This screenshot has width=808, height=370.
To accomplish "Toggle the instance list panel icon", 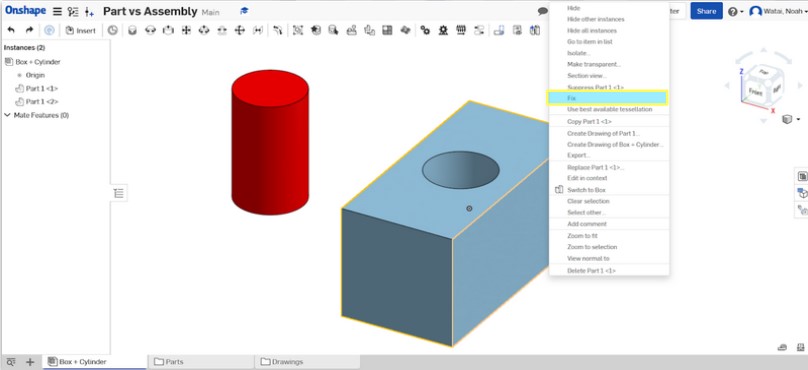I will (119, 193).
